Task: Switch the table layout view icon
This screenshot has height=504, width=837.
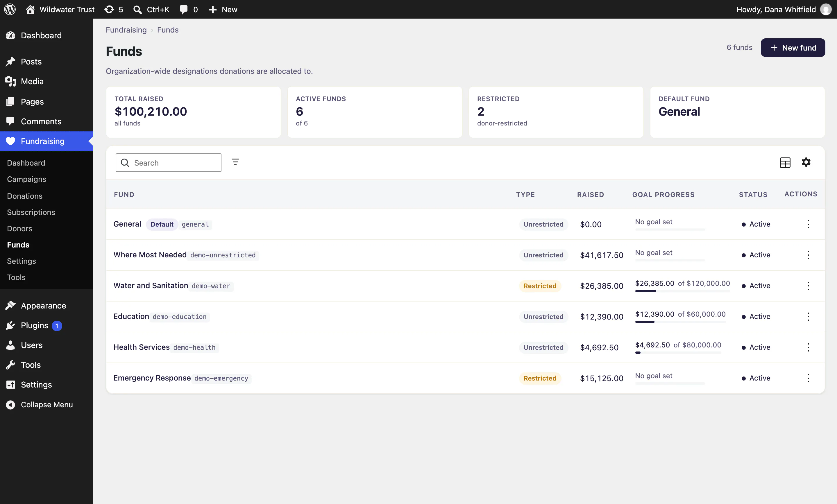Action: pyautogui.click(x=785, y=162)
